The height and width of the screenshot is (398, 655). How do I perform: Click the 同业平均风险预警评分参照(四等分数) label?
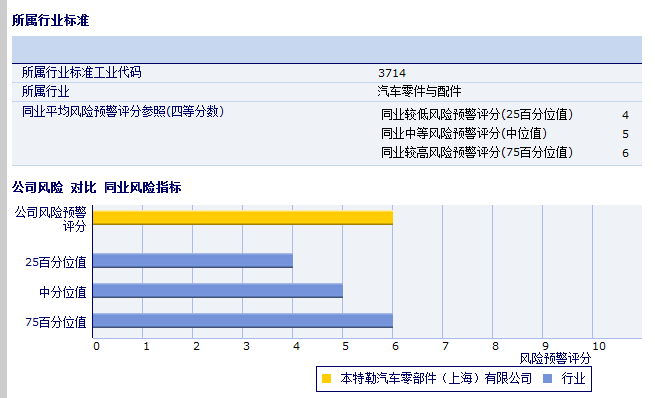123,112
